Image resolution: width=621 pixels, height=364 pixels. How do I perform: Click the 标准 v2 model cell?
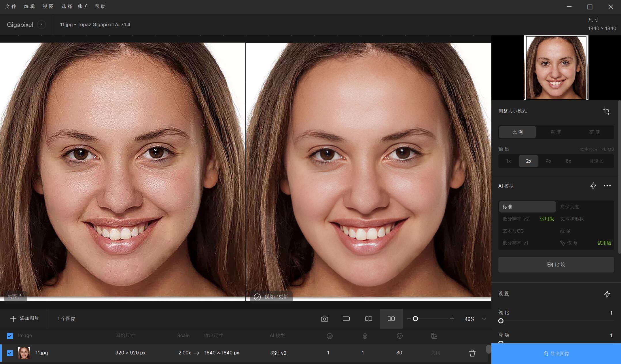click(278, 353)
